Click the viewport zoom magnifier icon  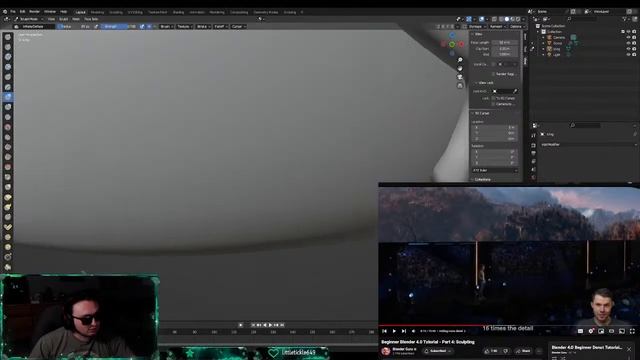(460, 60)
